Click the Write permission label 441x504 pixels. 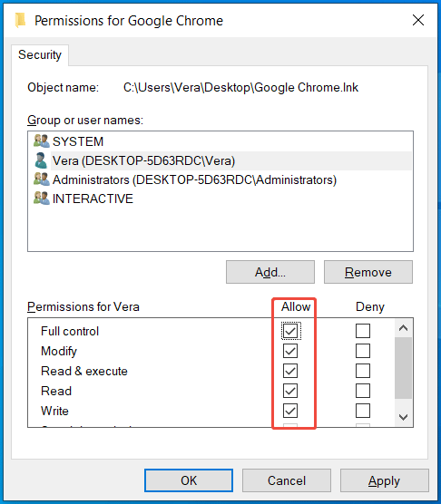click(x=54, y=411)
